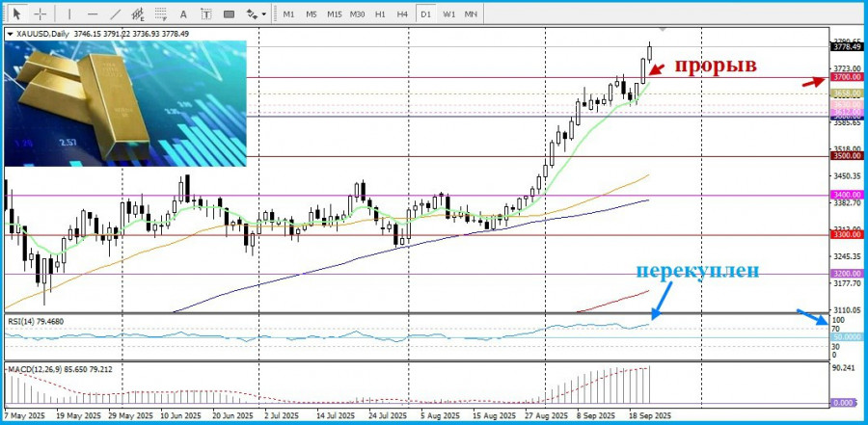
Task: Click the W1 weekly timeframe
Action: point(449,13)
